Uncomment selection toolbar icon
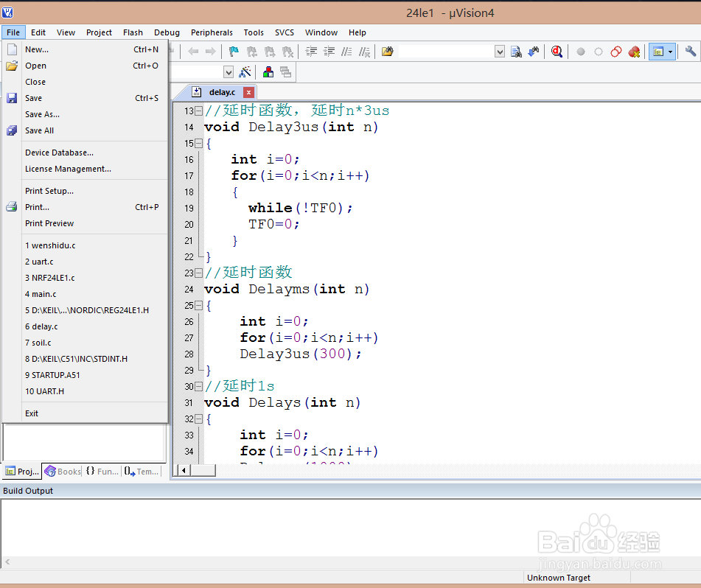This screenshot has height=588, width=701. 364,52
